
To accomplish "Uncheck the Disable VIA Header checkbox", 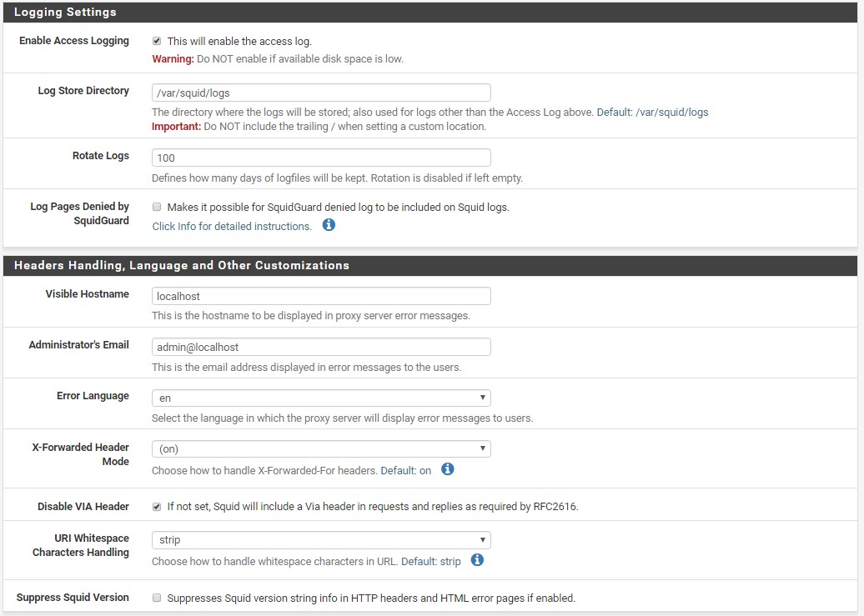I will (x=157, y=507).
